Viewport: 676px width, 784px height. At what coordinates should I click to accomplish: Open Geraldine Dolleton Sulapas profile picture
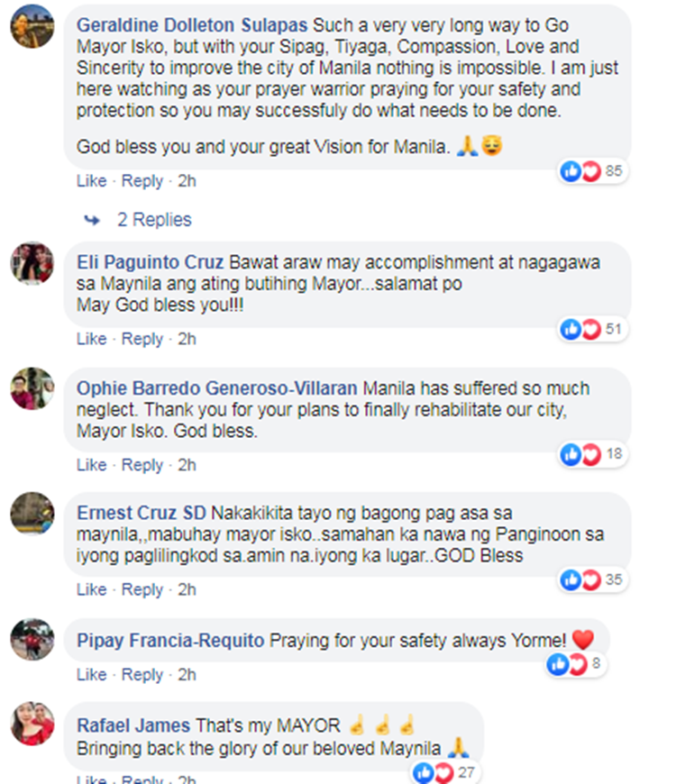(x=32, y=26)
